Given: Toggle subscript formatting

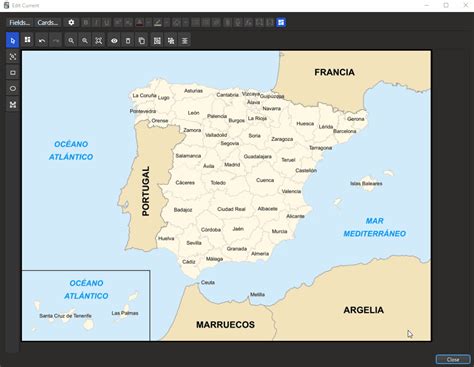Looking at the screenshot, I should [x=128, y=23].
